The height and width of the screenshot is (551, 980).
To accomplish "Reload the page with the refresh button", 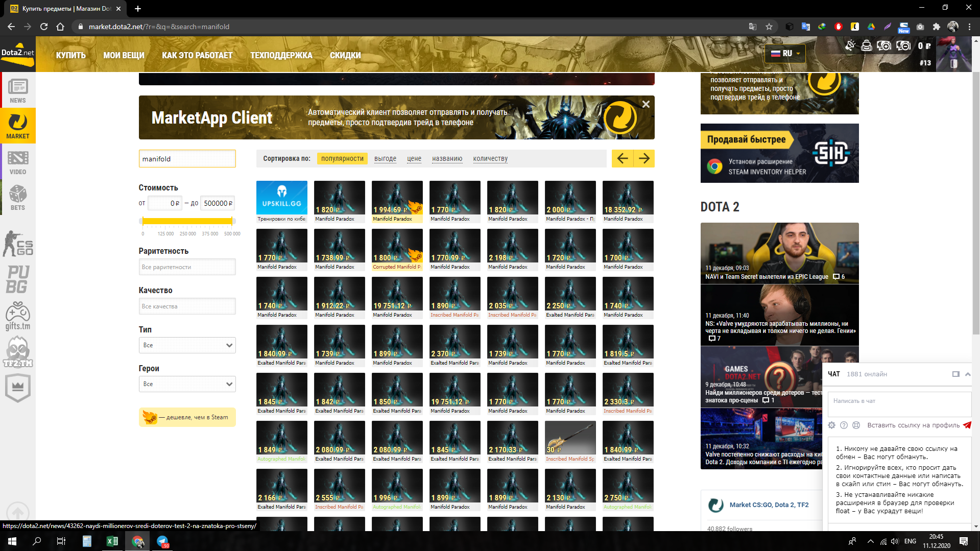I will coord(44,27).
